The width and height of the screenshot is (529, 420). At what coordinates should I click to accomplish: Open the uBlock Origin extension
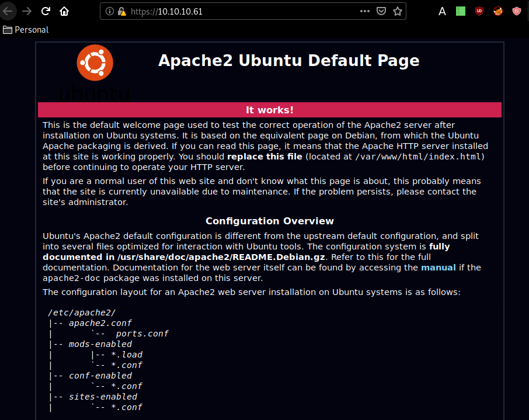[x=479, y=11]
